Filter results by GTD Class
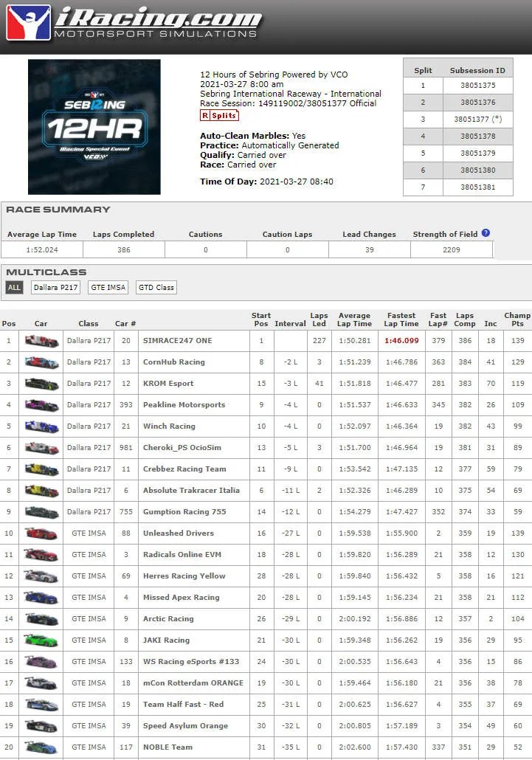The height and width of the screenshot is (760, 532). (x=156, y=288)
